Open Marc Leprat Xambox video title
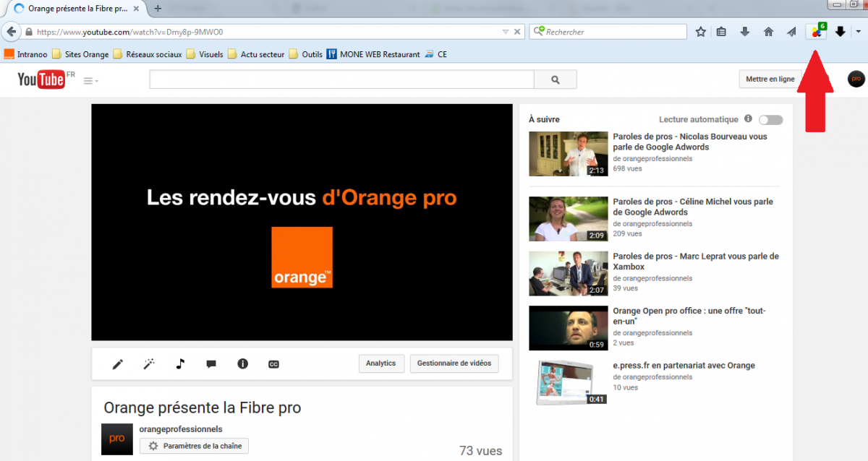868x461 pixels. pyautogui.click(x=696, y=262)
